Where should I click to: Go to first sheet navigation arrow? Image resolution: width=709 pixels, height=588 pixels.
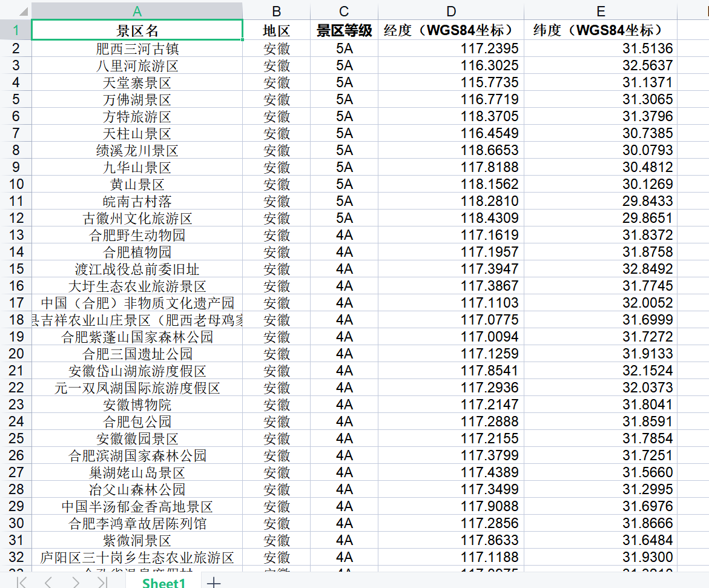(x=21, y=582)
